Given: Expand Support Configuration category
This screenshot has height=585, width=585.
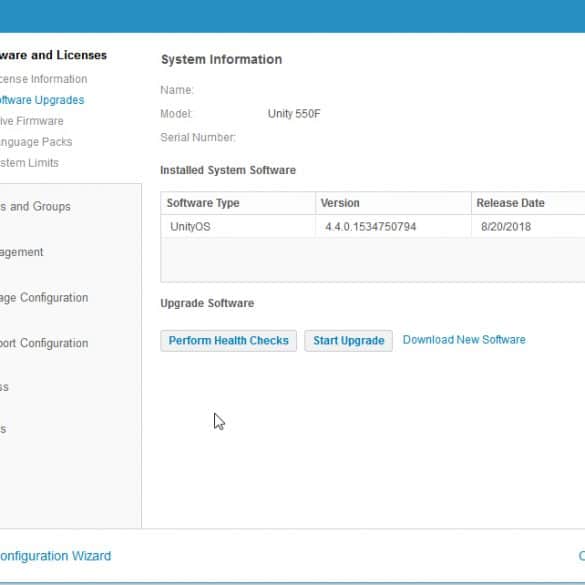Looking at the screenshot, I should click(x=44, y=343).
